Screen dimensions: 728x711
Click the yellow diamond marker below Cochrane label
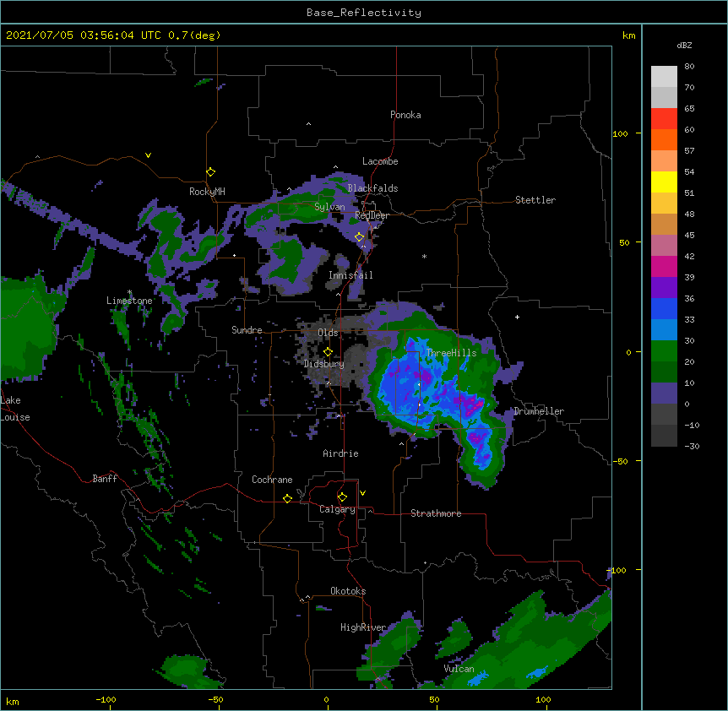287,498
